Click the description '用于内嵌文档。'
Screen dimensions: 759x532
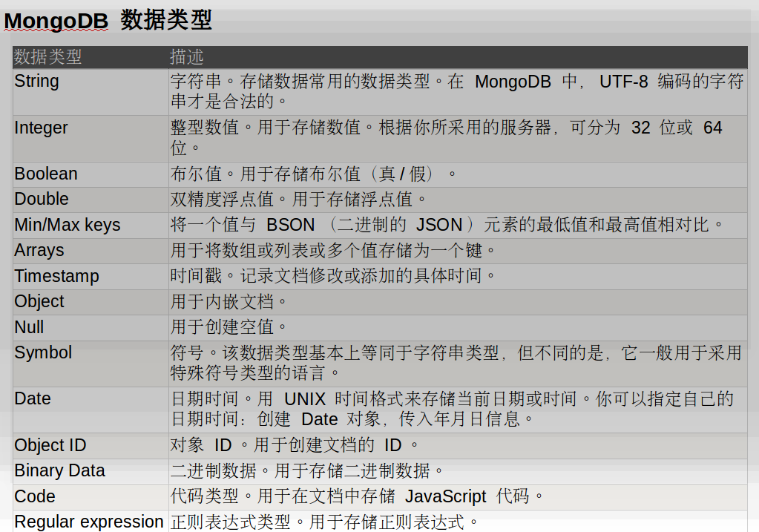tap(458, 302)
